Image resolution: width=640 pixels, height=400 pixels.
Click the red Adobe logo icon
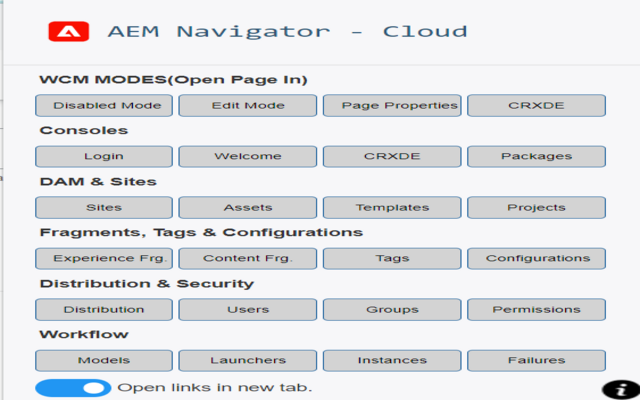(69, 31)
